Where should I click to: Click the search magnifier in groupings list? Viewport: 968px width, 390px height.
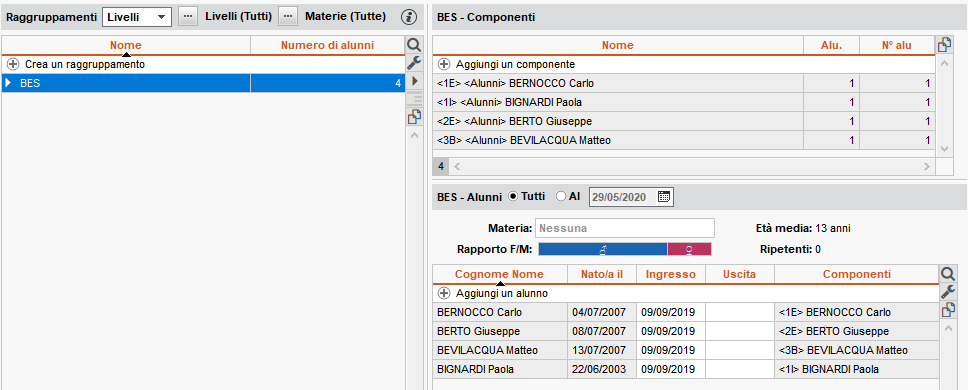[414, 45]
